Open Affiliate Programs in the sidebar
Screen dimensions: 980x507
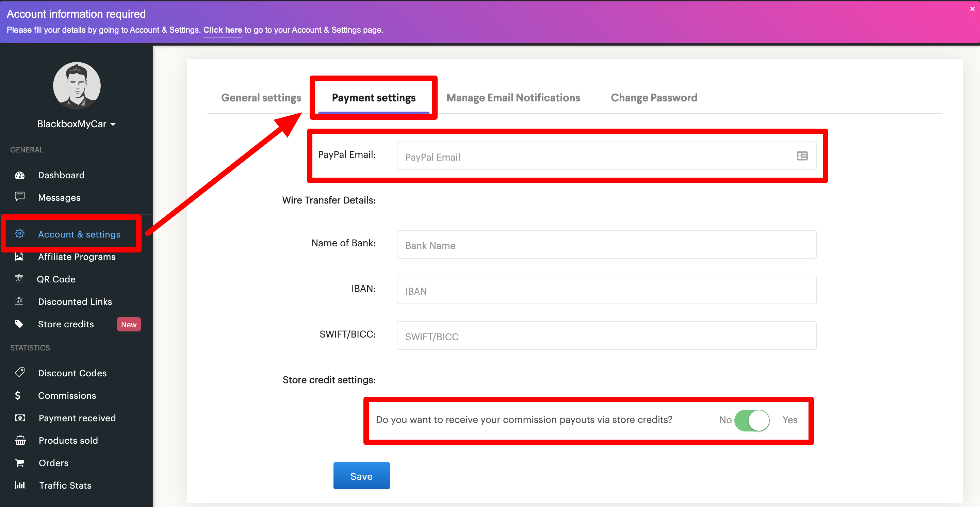[x=77, y=257]
